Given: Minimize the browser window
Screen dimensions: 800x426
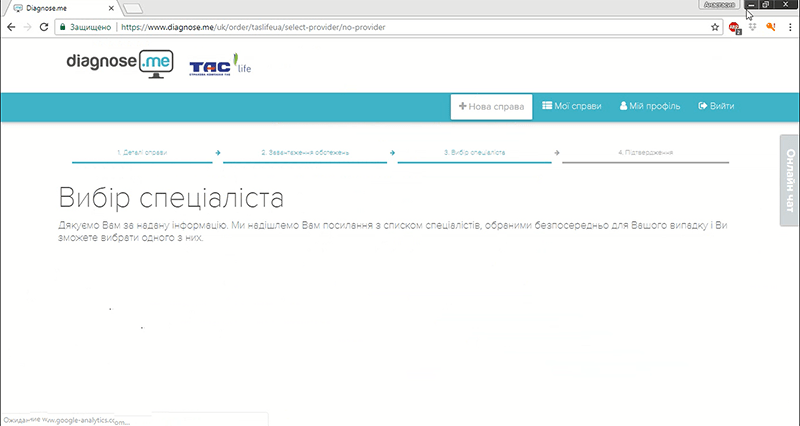Looking at the screenshot, I should [751, 5].
